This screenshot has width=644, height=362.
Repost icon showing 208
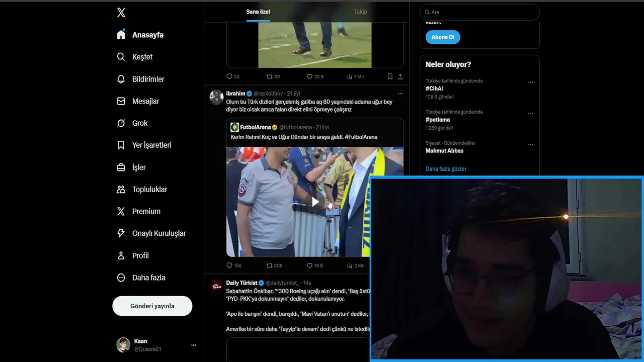tap(269, 265)
